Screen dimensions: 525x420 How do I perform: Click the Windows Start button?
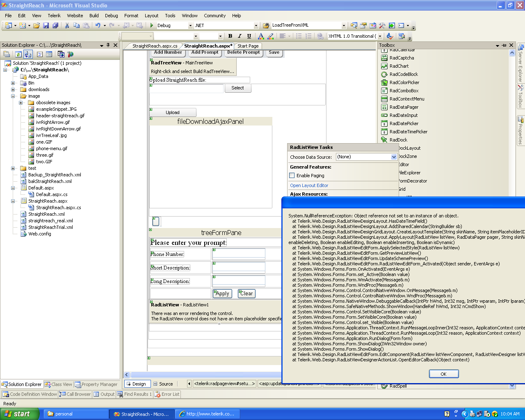[20, 414]
